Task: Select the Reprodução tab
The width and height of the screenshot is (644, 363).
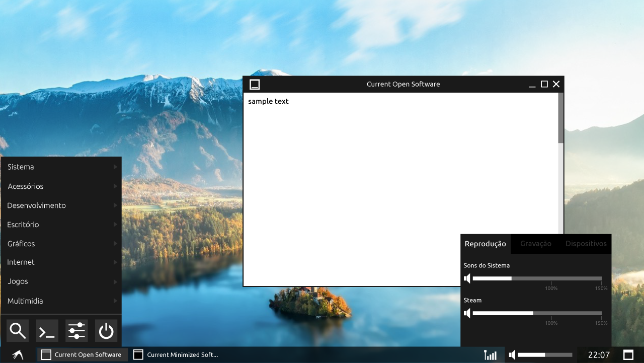Action: pos(486,244)
